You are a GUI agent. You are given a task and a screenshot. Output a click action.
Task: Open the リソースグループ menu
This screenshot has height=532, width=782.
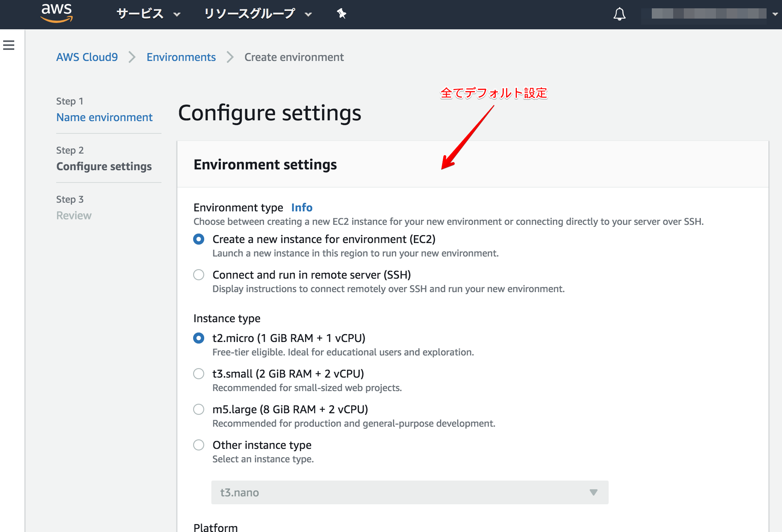coord(258,14)
